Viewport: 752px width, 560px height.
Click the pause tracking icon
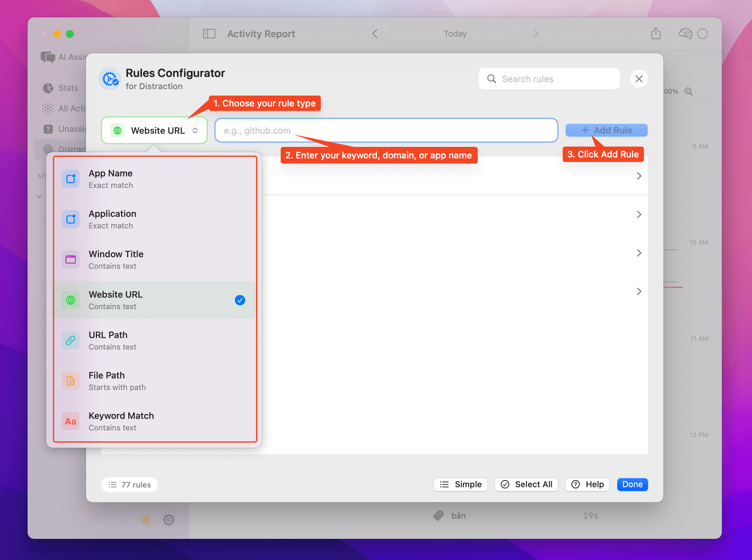pos(145,520)
